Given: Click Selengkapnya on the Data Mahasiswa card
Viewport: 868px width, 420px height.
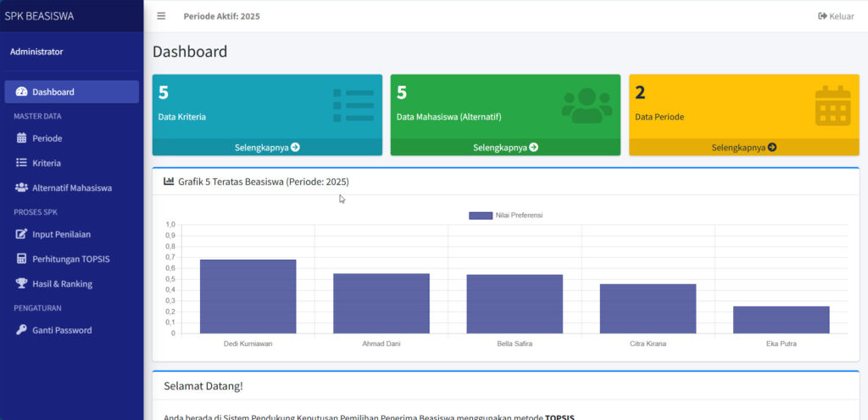Looking at the screenshot, I should (505, 148).
